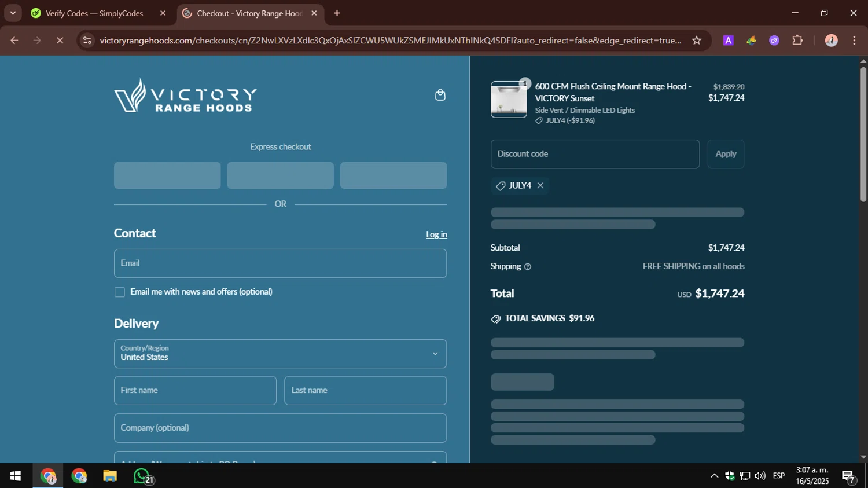Close the Verify Codes SimplyCodes tab
Viewport: 868px width, 488px height.
pyautogui.click(x=163, y=13)
